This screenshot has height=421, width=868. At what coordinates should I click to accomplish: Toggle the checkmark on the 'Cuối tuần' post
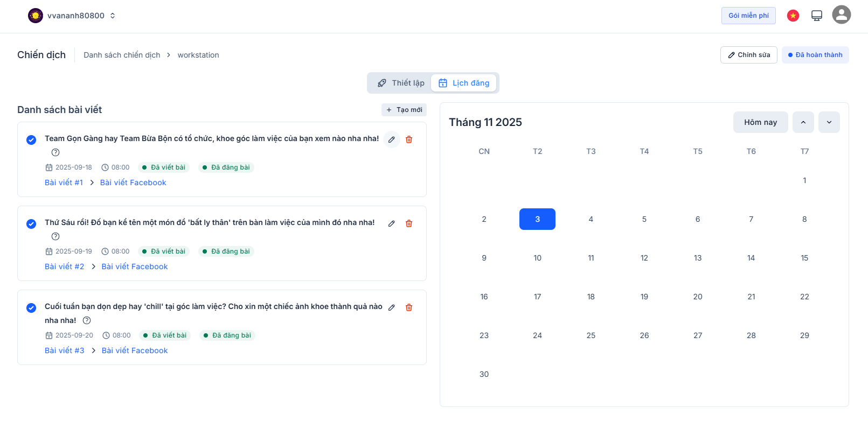[x=31, y=308]
